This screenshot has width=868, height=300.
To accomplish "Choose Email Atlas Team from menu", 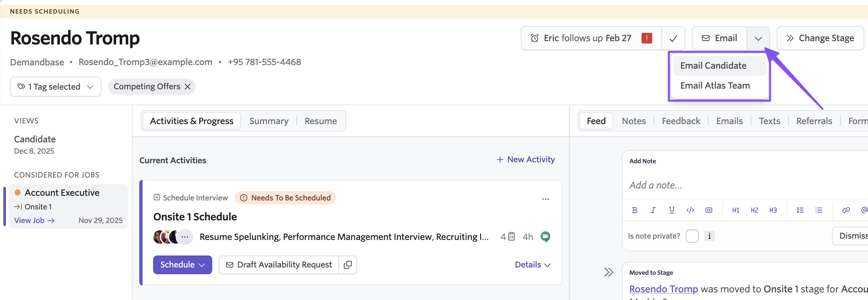I will click(715, 86).
